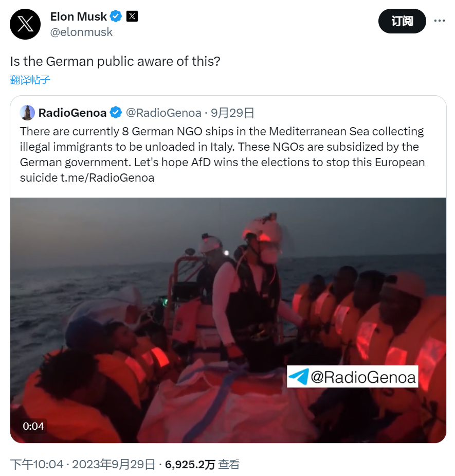Click the @RadioGenoa watermark text on video
The width and height of the screenshot is (455, 476).
pos(363,377)
